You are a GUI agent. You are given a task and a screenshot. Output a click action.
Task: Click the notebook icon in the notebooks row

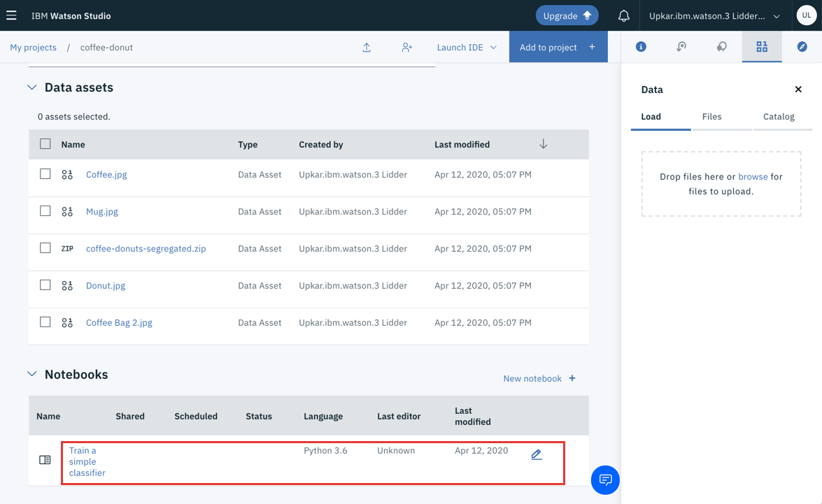[45, 460]
